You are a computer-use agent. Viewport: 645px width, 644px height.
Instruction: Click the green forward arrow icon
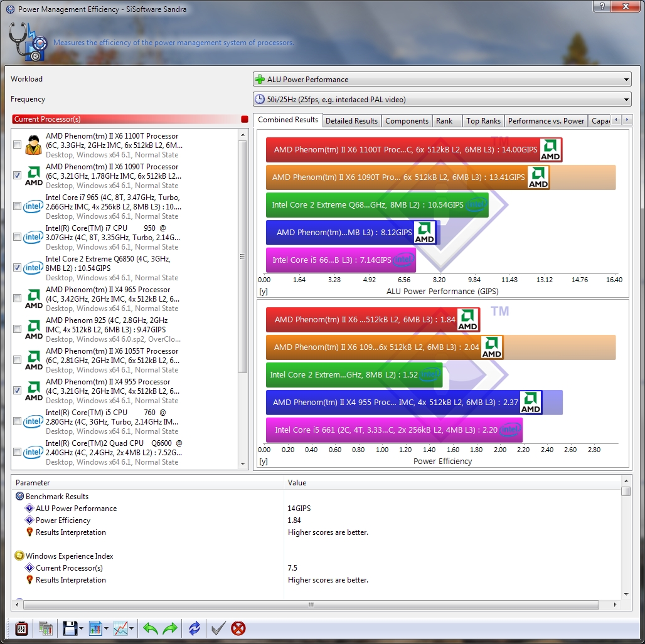170,628
